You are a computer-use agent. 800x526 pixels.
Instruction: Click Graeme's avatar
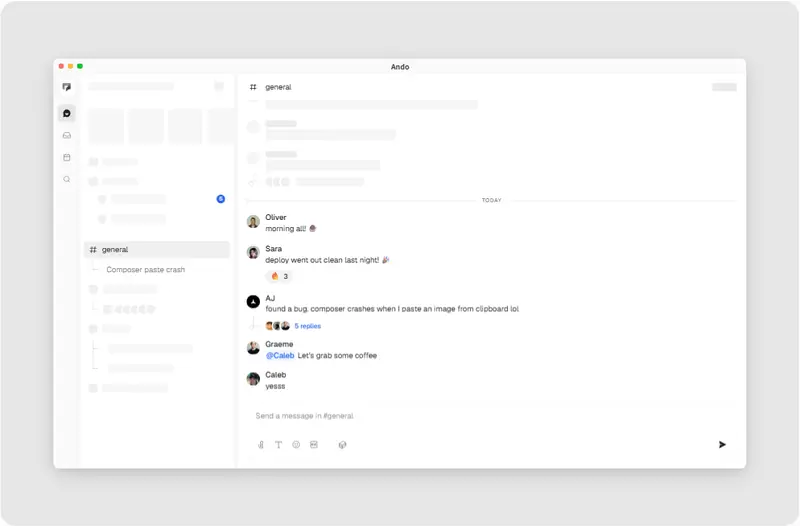(x=253, y=348)
